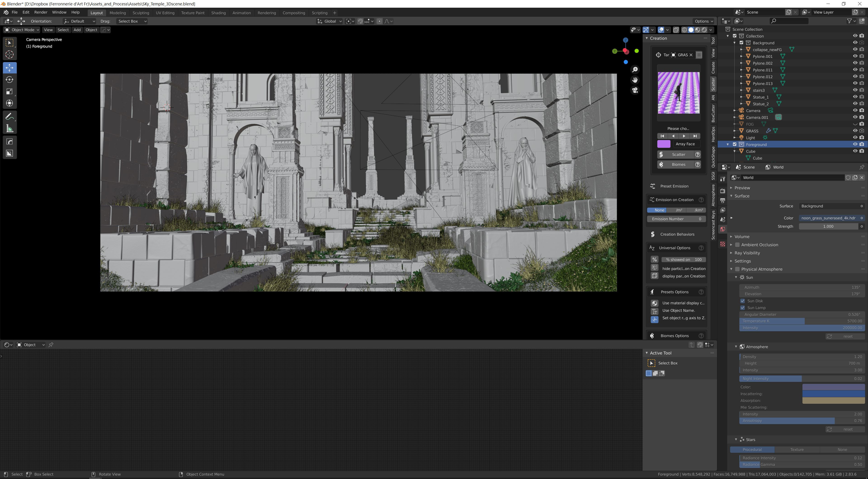Select the Cursor tool in toolbar
The image size is (868, 479).
9,55
